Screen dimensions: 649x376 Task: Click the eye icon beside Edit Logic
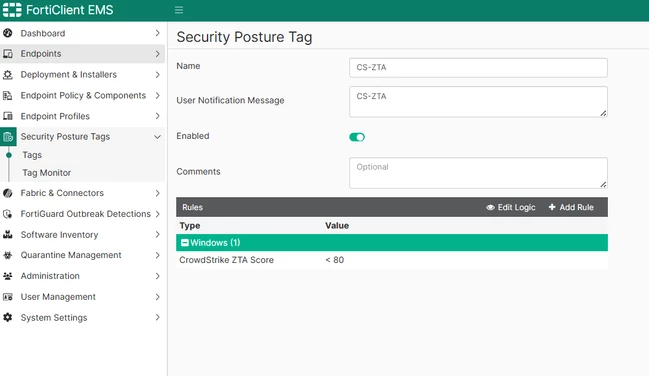(x=490, y=207)
